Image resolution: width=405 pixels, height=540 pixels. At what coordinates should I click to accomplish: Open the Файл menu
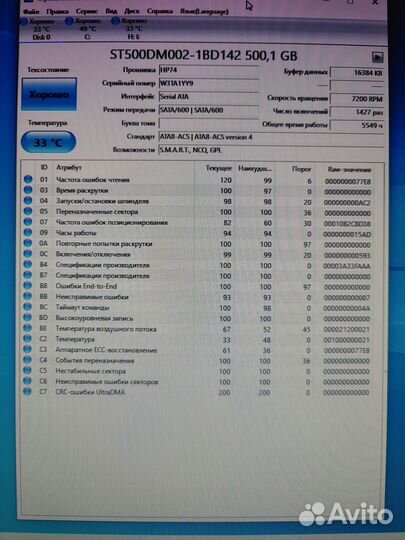point(31,12)
